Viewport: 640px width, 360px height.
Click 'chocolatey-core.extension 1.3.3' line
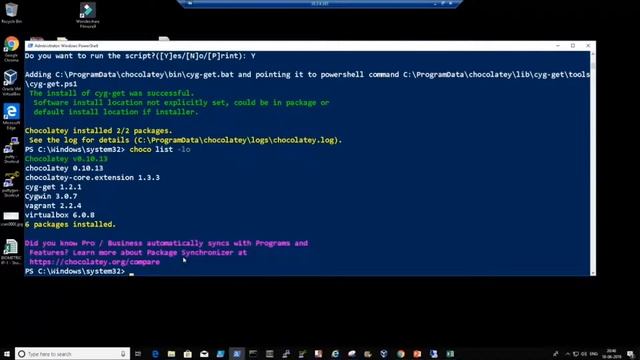point(92,178)
